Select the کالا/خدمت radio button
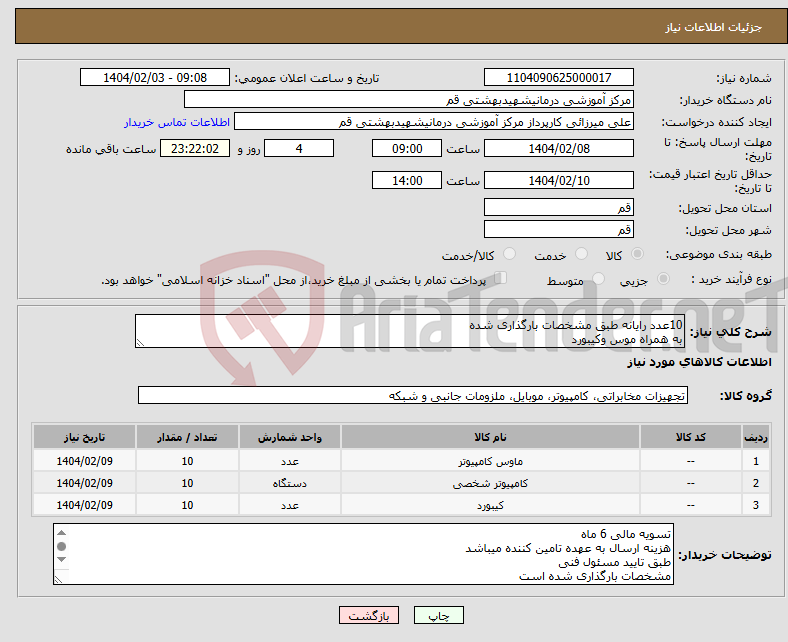 tap(510, 254)
